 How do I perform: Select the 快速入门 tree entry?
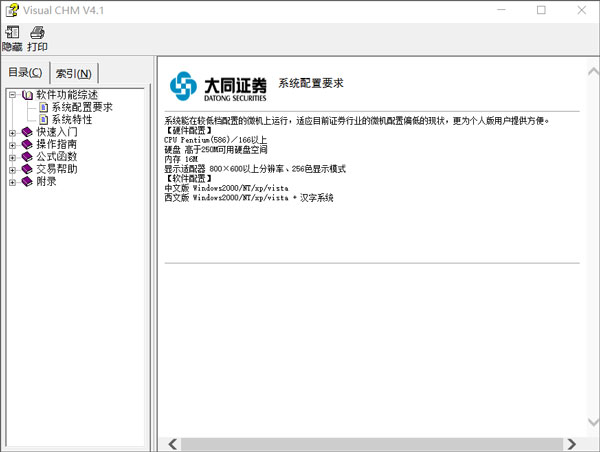(57, 132)
